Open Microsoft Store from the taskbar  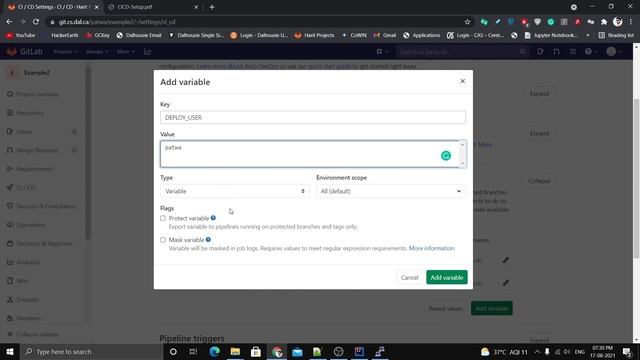(256, 351)
